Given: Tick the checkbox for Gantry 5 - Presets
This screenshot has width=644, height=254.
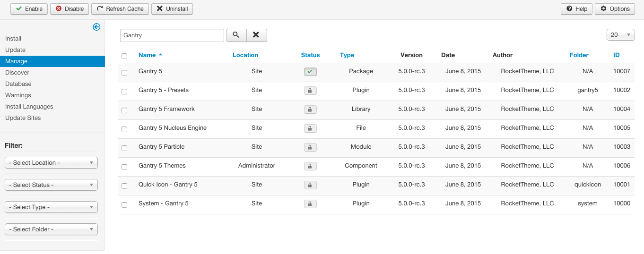Looking at the screenshot, I should point(124,92).
